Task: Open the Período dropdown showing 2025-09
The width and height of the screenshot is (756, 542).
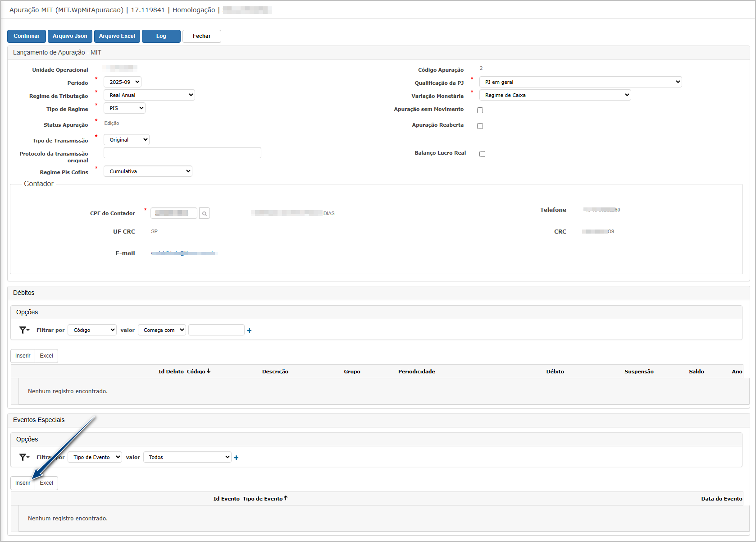Action: coord(123,82)
